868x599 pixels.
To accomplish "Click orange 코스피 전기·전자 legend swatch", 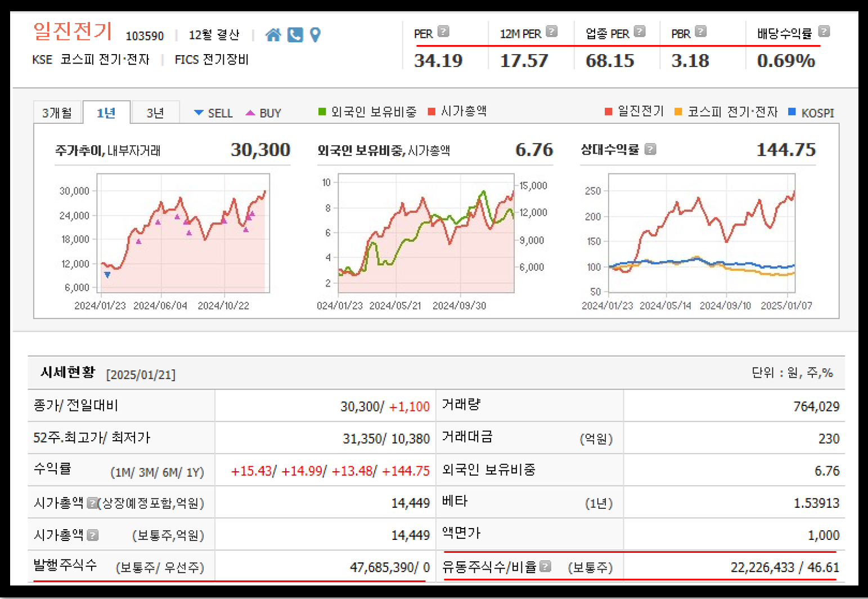I will click(x=678, y=111).
